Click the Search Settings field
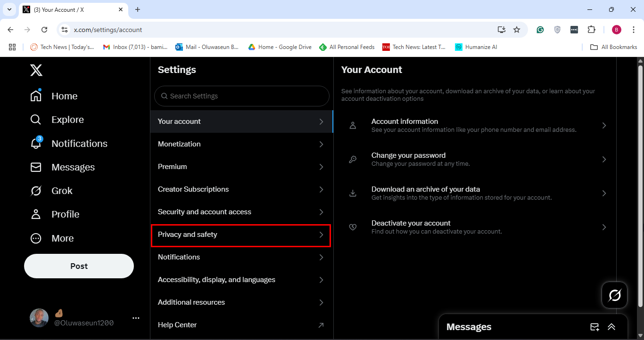The height and width of the screenshot is (340, 644). click(241, 96)
